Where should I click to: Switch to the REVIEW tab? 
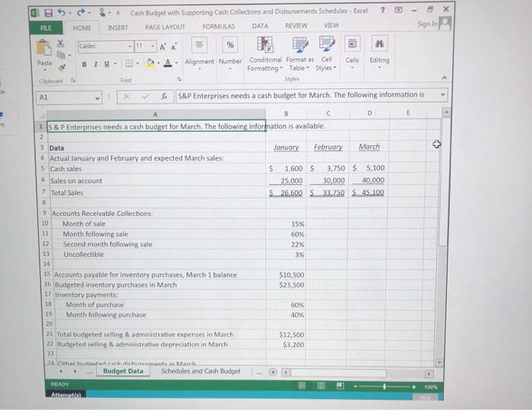pos(296,25)
